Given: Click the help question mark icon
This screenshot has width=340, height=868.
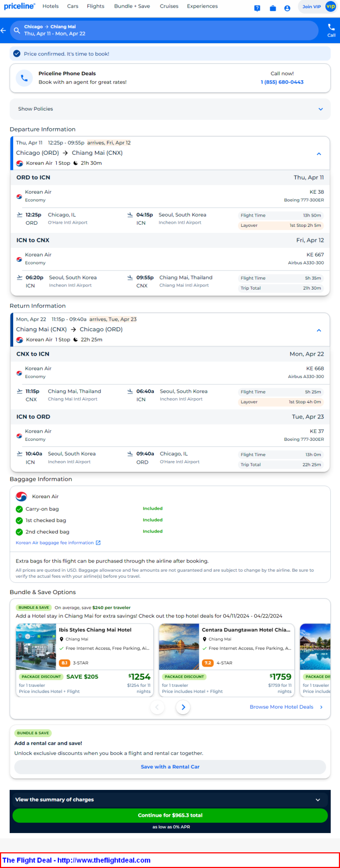Looking at the screenshot, I should coord(257,8).
